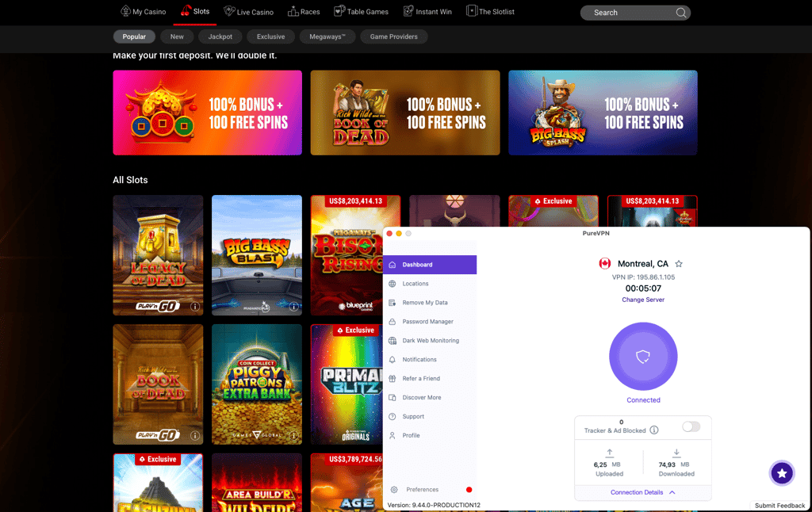Screen dimensions: 812x512
Task: Open the Big Bass Blast slot
Action: click(257, 255)
